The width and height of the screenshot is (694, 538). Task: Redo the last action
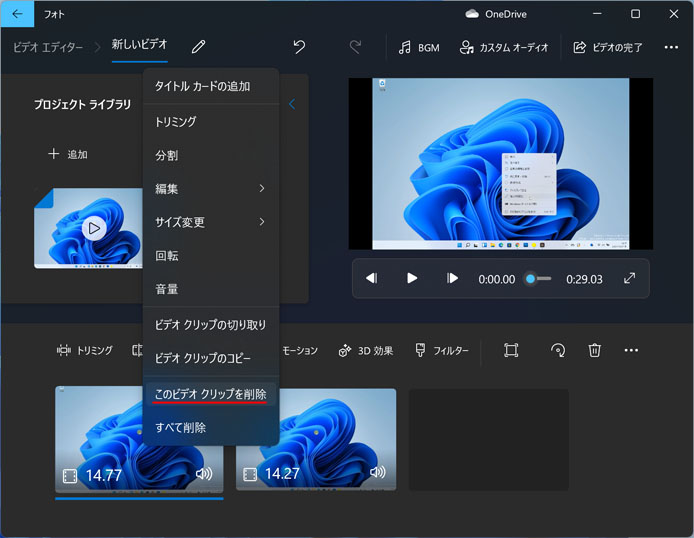pyautogui.click(x=355, y=46)
